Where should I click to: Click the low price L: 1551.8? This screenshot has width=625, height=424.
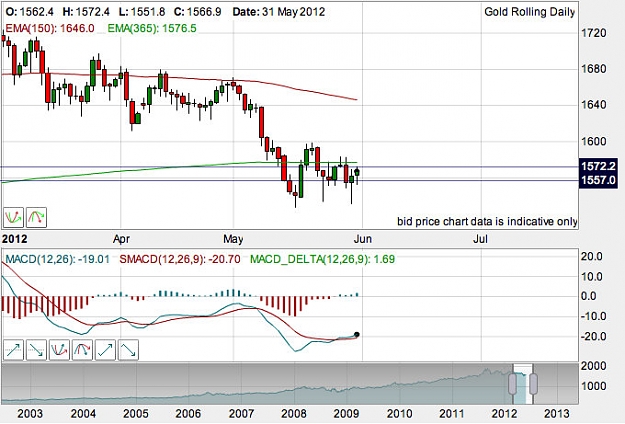click(x=142, y=12)
